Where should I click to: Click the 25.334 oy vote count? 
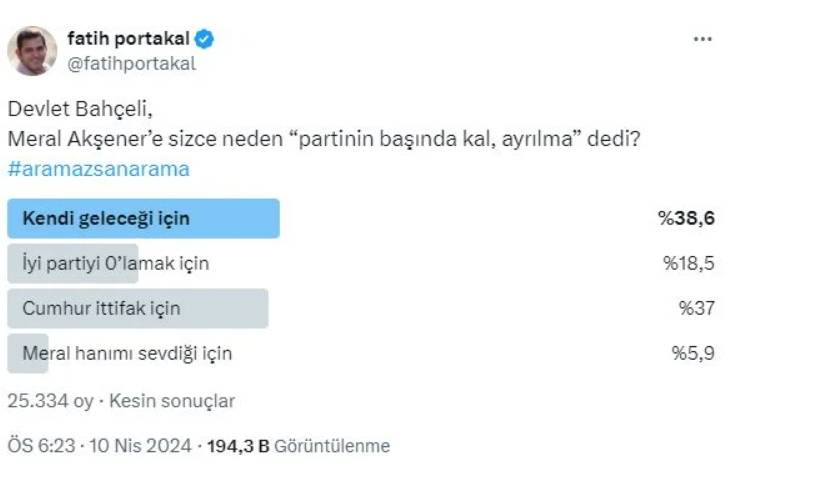[50, 401]
